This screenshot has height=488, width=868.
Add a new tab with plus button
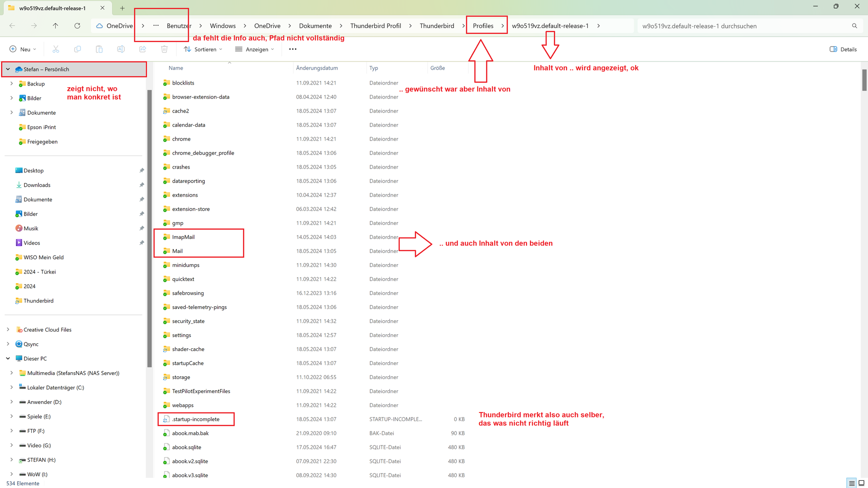coord(122,8)
